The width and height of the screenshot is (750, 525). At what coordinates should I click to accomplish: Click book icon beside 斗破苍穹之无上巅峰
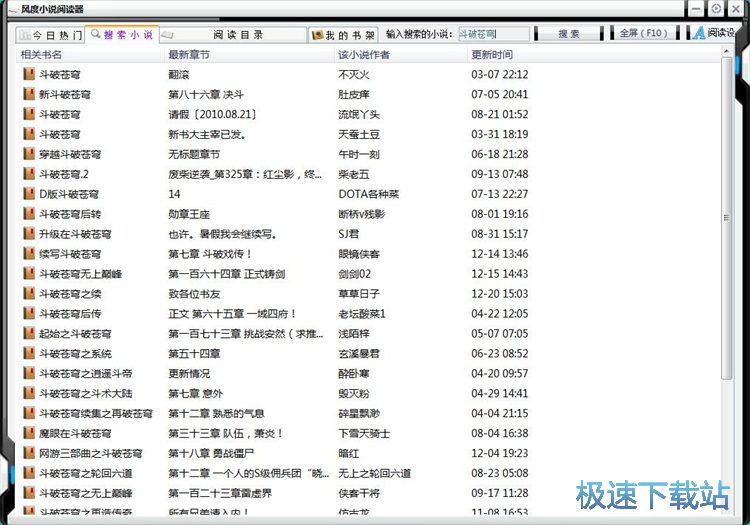(29, 492)
